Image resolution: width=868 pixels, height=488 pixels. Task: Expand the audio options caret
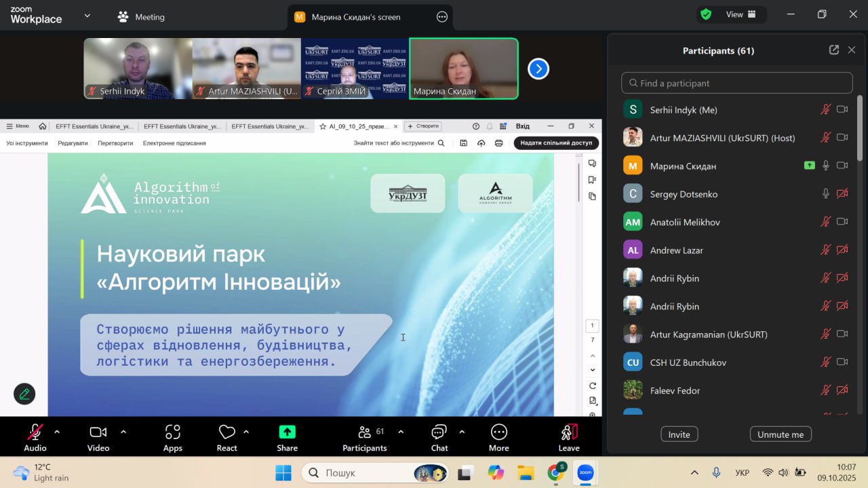point(57,432)
